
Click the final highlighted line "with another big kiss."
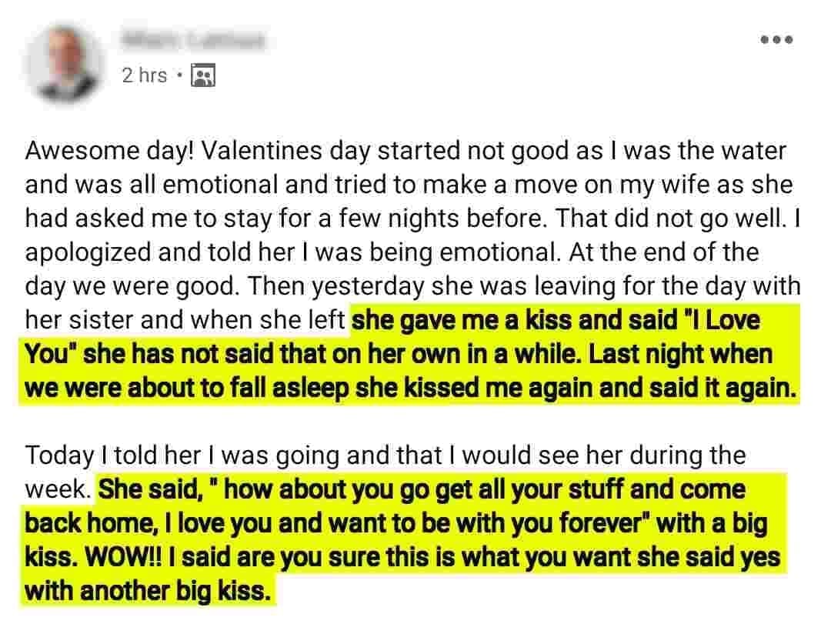(x=149, y=591)
